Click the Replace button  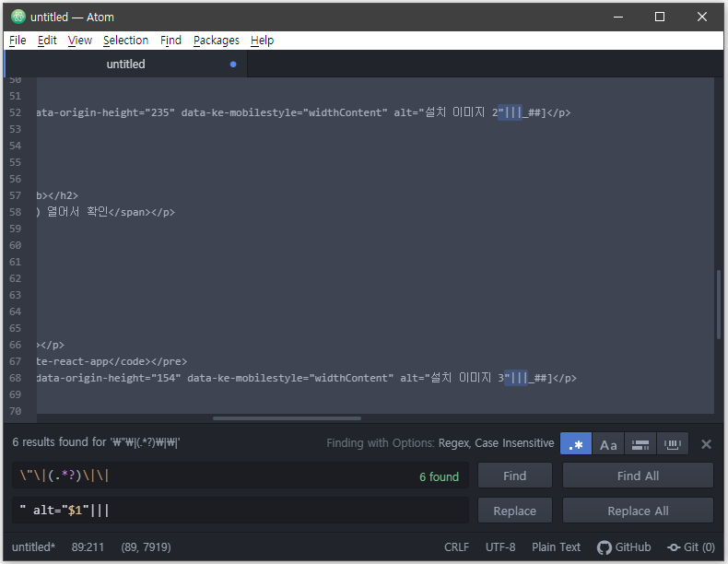pyautogui.click(x=515, y=511)
